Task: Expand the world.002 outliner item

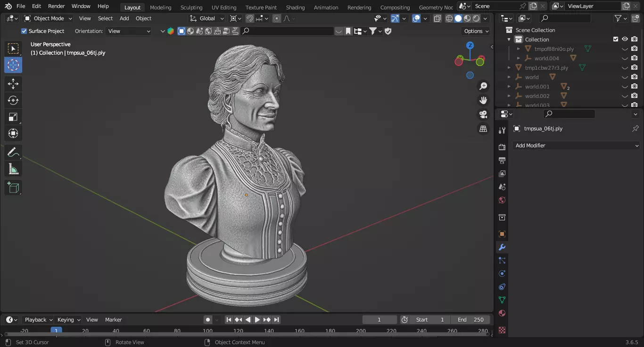Action: 509,96
